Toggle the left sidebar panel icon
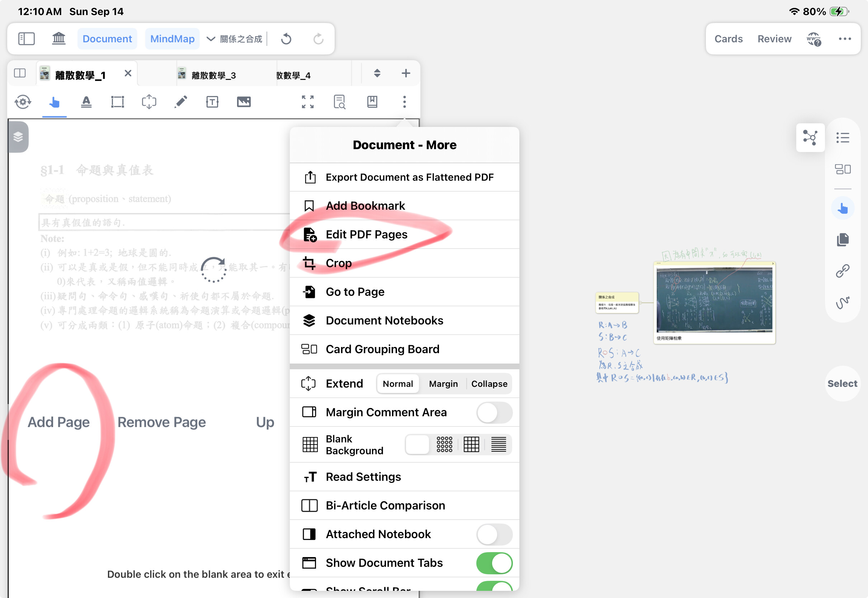Viewport: 868px width, 598px height. pos(26,39)
